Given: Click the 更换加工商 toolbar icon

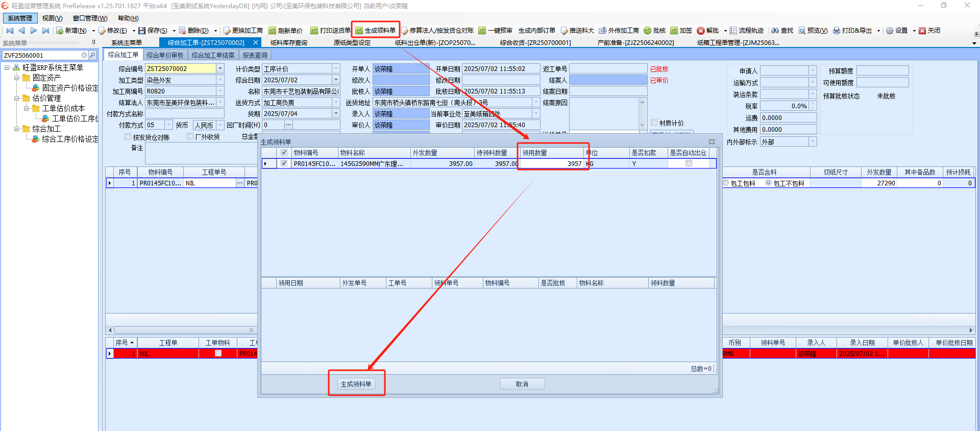Looking at the screenshot, I should pyautogui.click(x=227, y=31).
